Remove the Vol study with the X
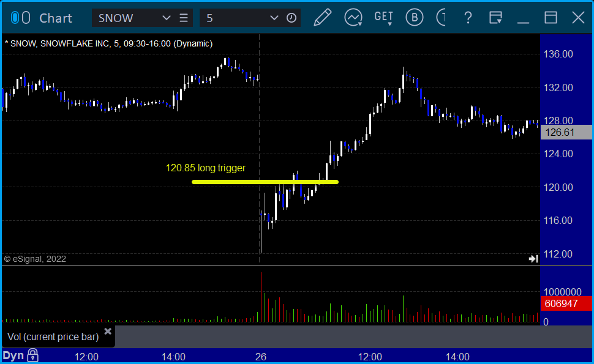The width and height of the screenshot is (594, 364). (x=108, y=332)
